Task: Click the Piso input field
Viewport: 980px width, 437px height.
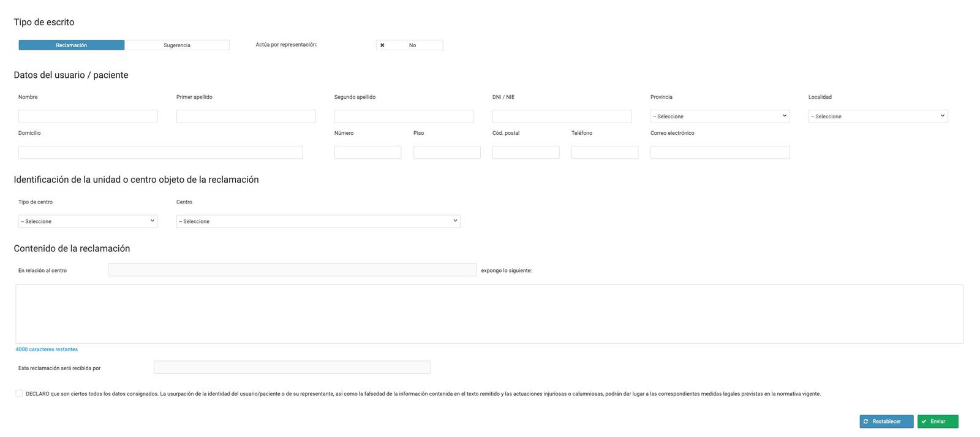Action: click(447, 153)
